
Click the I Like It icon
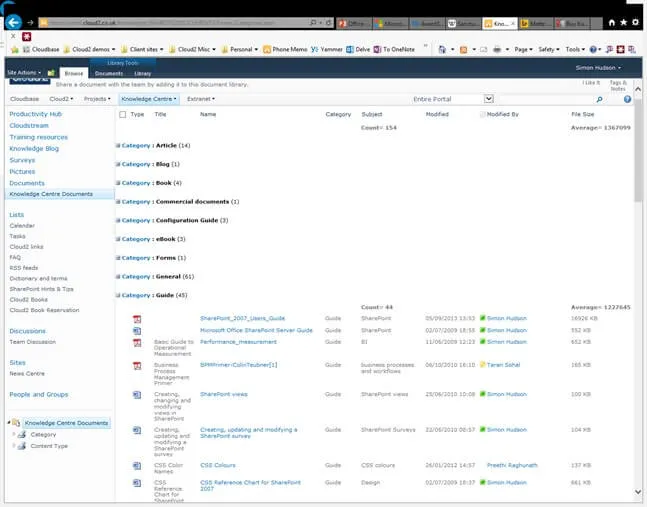click(591, 83)
